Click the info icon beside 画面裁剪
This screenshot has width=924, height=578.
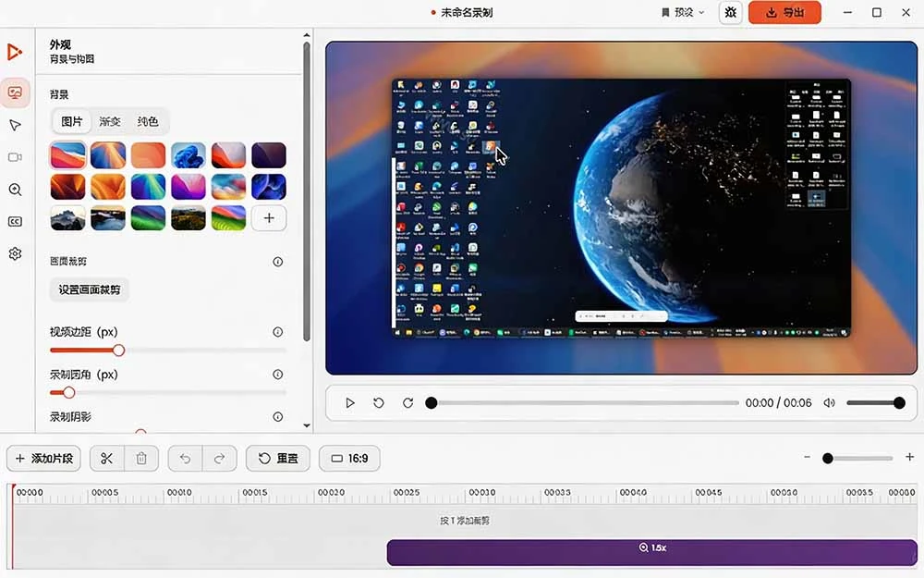click(x=277, y=262)
